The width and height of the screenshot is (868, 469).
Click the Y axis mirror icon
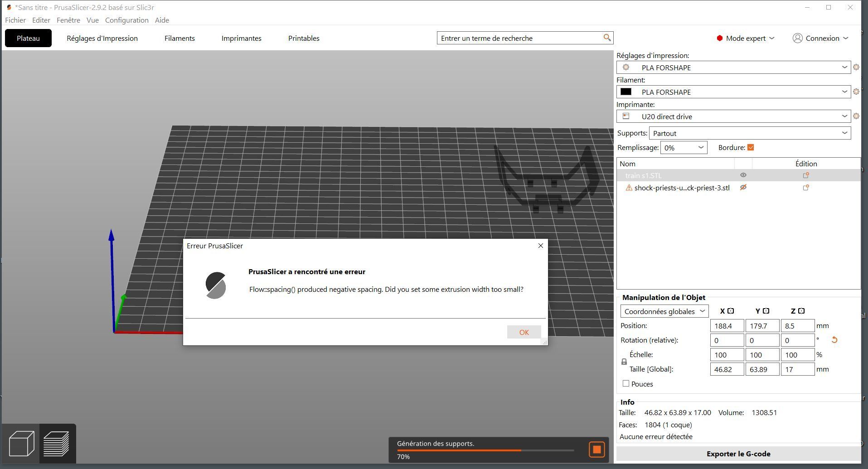click(x=766, y=311)
